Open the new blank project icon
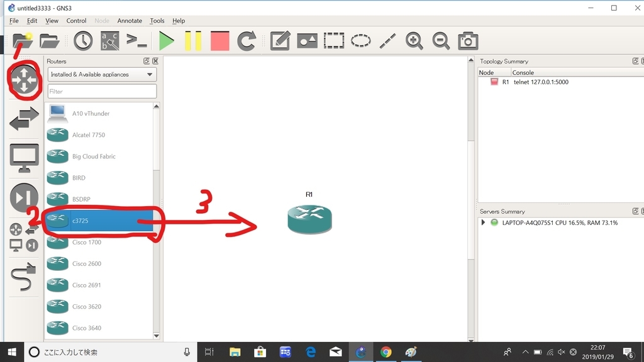Image resolution: width=644 pixels, height=362 pixels. point(22,41)
